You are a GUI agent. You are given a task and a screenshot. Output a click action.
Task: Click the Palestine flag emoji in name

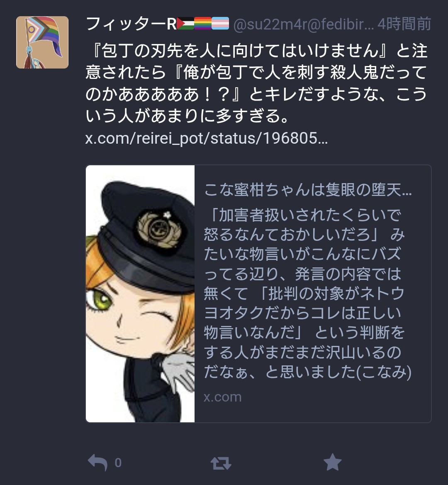pyautogui.click(x=185, y=24)
